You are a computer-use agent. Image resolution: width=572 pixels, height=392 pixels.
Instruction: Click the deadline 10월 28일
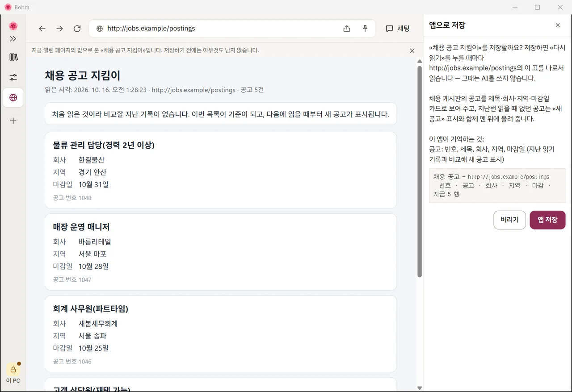point(93,266)
